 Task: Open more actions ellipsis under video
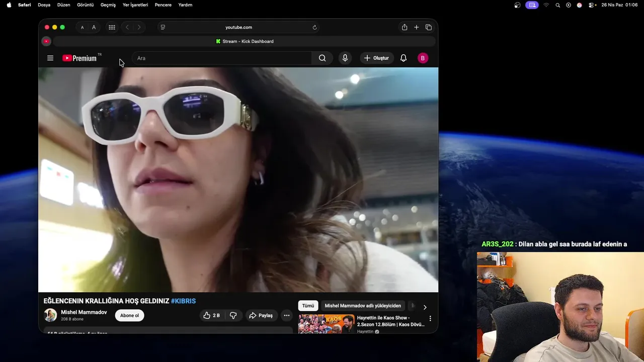tap(286, 315)
